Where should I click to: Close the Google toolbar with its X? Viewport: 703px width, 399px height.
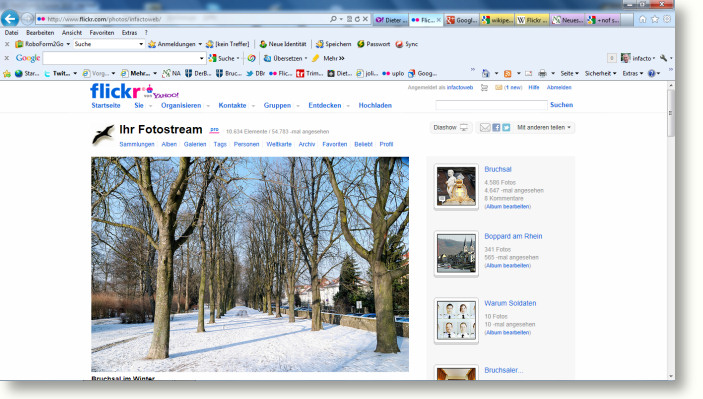tap(7, 58)
